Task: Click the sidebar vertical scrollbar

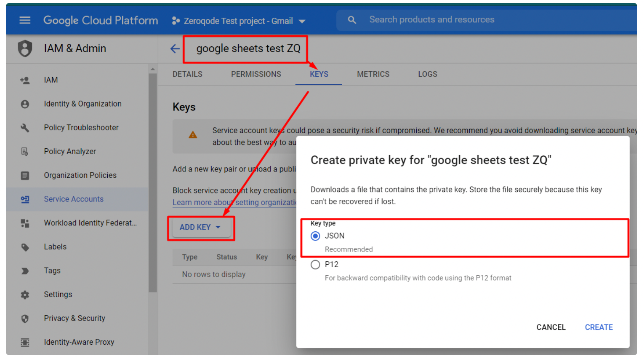Action: (152, 183)
